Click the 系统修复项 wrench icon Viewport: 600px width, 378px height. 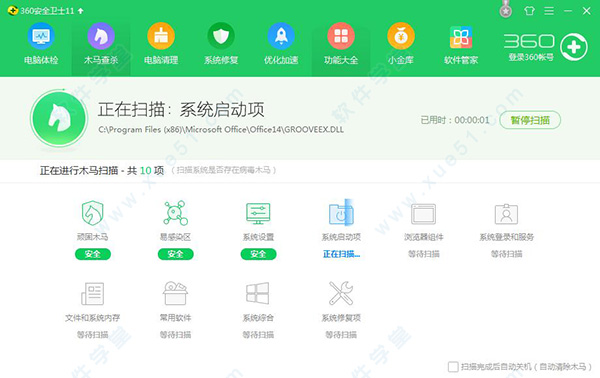click(x=341, y=293)
